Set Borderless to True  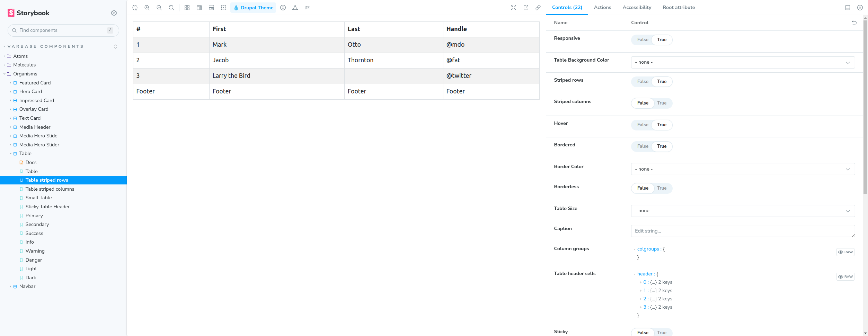pyautogui.click(x=662, y=188)
